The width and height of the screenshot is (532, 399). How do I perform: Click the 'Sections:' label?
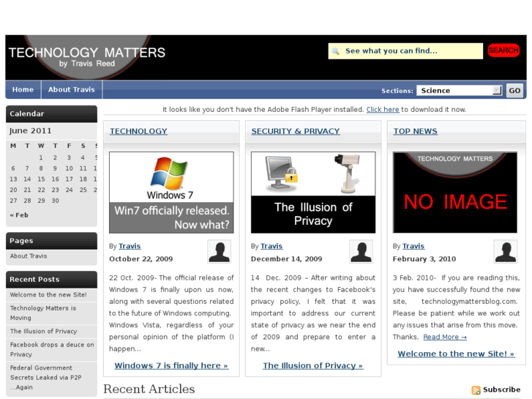coord(397,91)
